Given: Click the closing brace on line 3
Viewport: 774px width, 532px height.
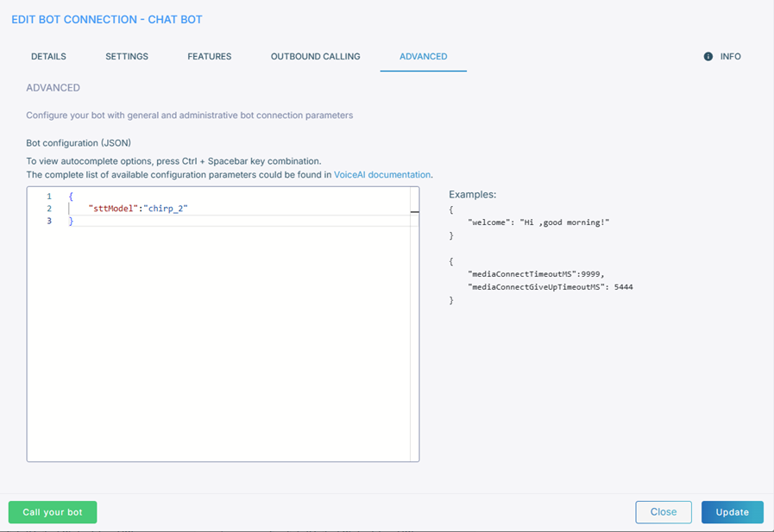Looking at the screenshot, I should point(71,221).
